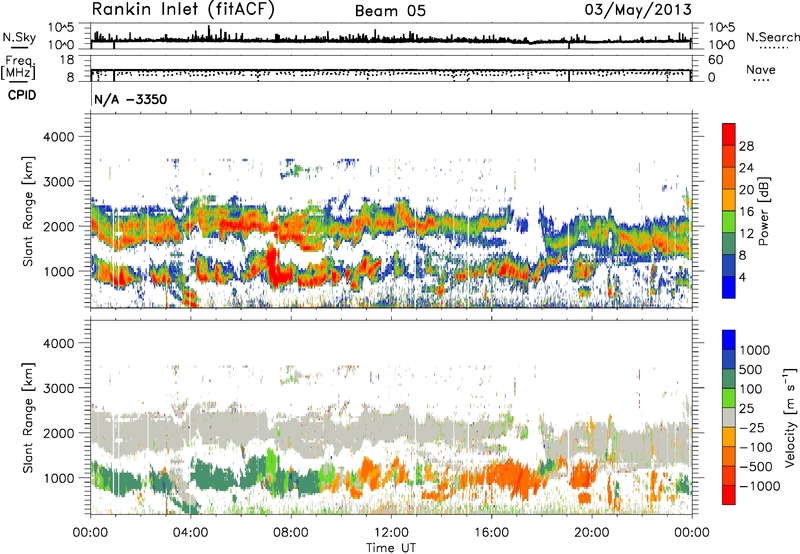This screenshot has height=554, width=800.
Task: Click the gray segment of Velocity colorbar
Action: pos(729,417)
